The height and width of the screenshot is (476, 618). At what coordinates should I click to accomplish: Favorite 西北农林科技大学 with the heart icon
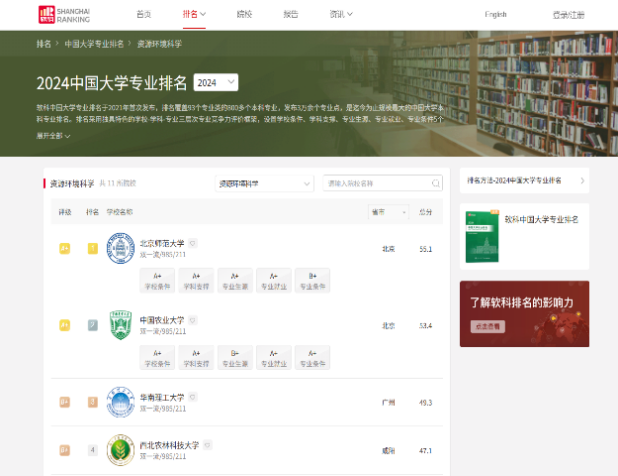[x=207, y=444]
